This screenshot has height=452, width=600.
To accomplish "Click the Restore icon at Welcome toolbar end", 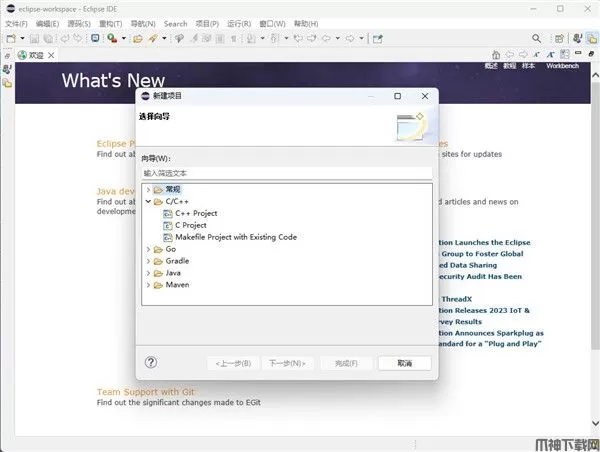I will click(x=591, y=54).
